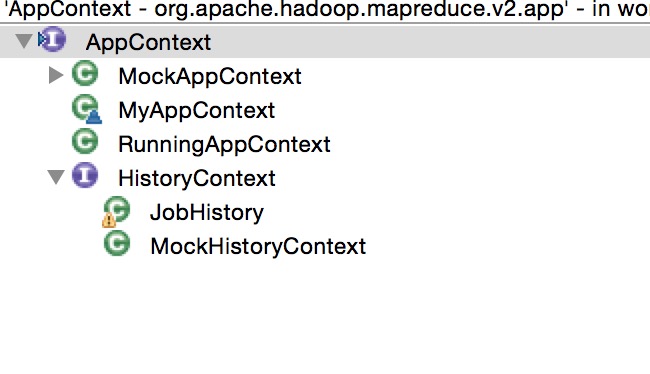Select the HistoryContext interface entry
Image resolution: width=650 pixels, height=374 pixels.
(x=196, y=178)
